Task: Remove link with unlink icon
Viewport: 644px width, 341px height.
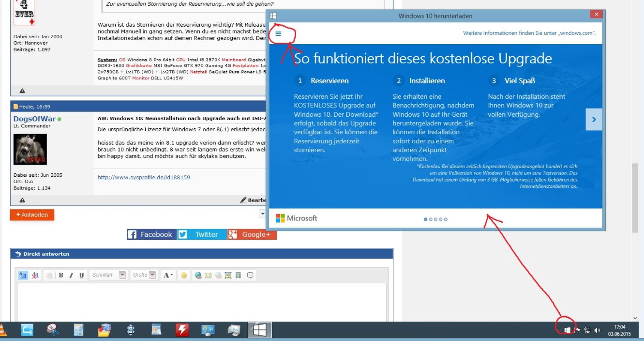Action: pos(218,275)
